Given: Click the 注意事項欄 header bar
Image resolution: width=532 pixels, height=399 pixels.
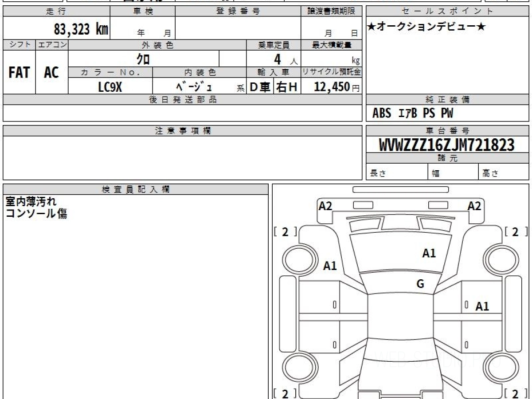Looking at the screenshot, I should (182, 131).
